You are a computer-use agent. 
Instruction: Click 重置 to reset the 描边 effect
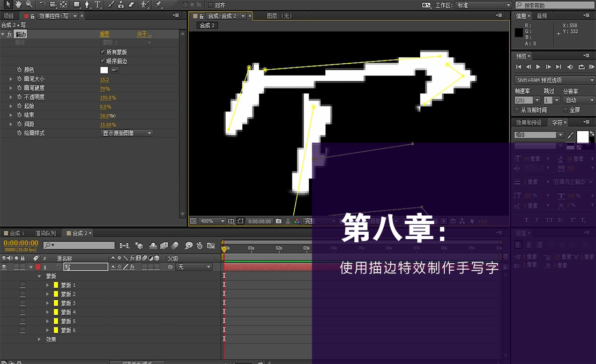105,34
